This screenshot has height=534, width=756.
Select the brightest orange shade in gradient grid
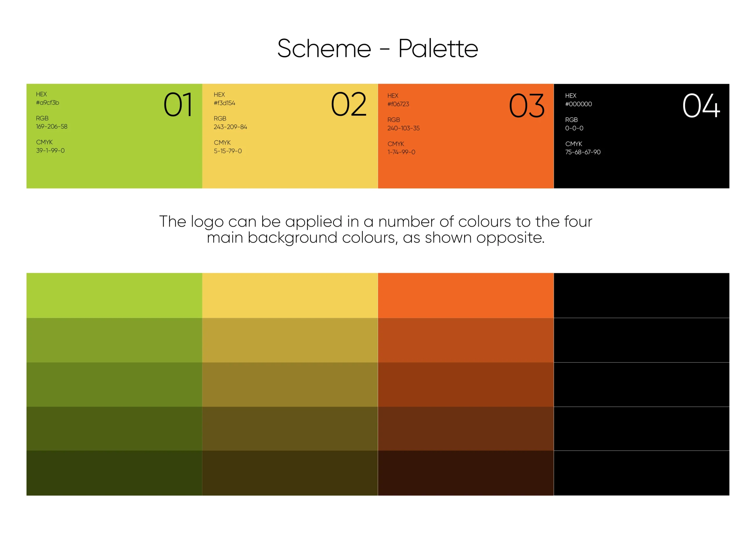pyautogui.click(x=466, y=295)
